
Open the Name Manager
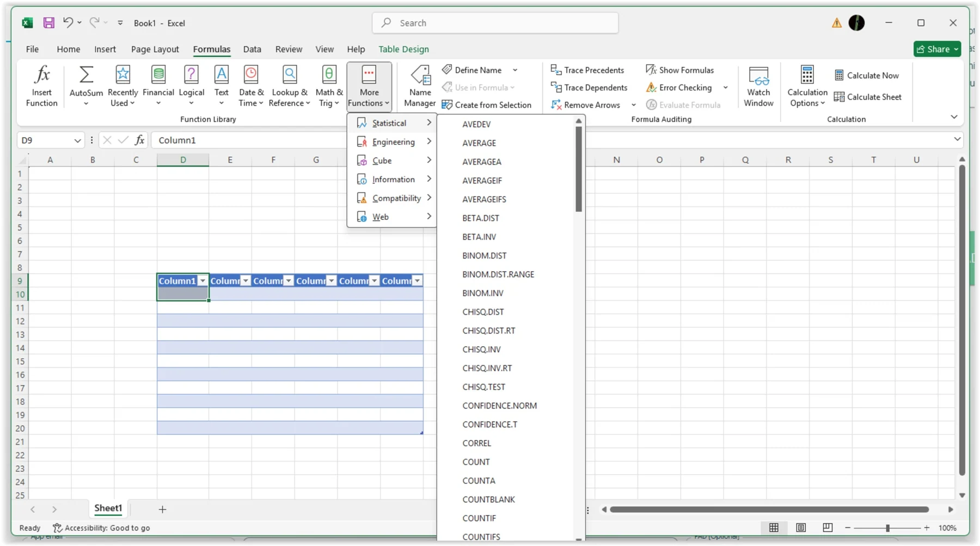(420, 86)
